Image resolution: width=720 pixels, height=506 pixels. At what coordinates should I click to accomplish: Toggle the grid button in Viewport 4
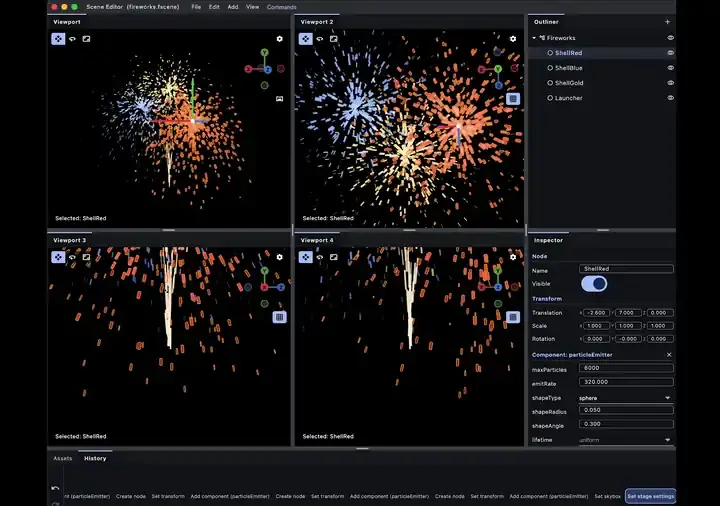pos(513,317)
